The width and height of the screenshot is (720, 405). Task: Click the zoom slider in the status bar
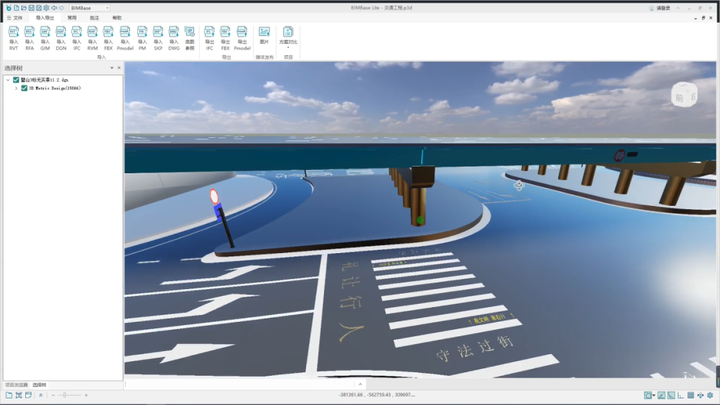(67, 396)
